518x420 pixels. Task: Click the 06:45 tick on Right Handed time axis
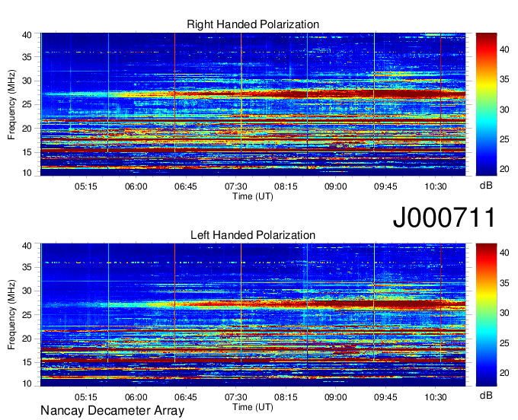click(x=186, y=186)
